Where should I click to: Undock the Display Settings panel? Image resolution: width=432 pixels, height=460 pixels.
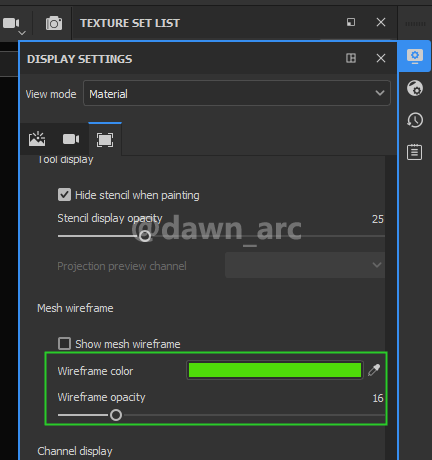click(x=351, y=58)
